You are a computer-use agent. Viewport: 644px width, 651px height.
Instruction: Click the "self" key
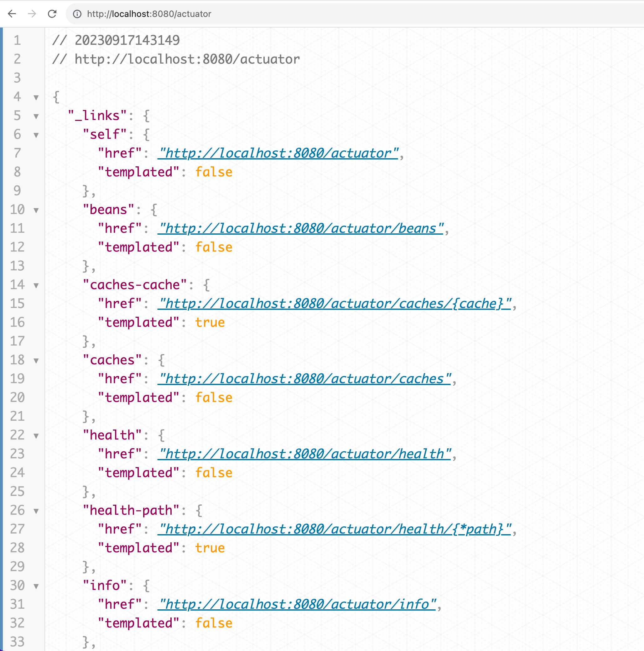tap(105, 134)
